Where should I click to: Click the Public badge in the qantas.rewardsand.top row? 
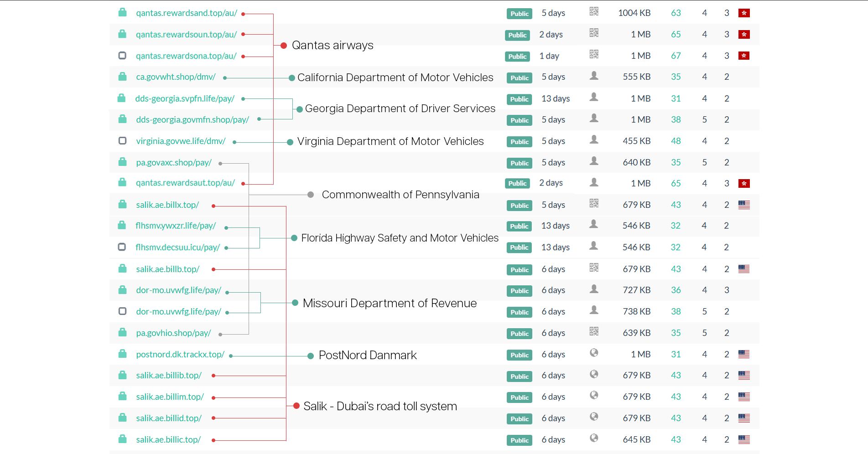point(520,14)
